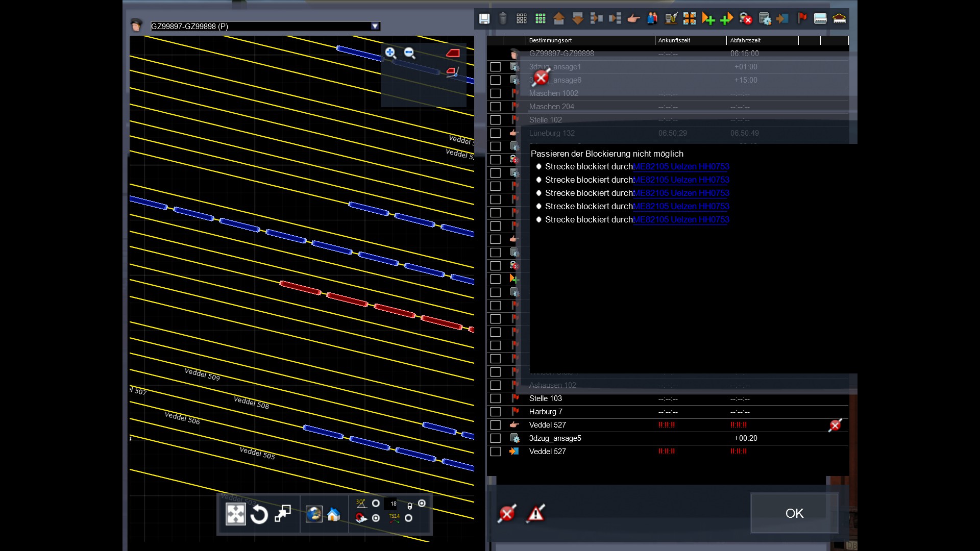Screen dimensions: 980x551
Task: Confirm with the OK button
Action: (794, 513)
